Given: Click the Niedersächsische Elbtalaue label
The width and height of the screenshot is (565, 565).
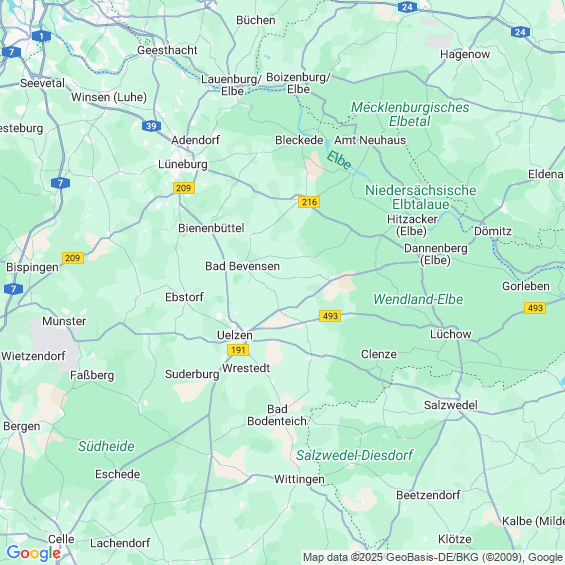Looking at the screenshot, I should point(421,197).
